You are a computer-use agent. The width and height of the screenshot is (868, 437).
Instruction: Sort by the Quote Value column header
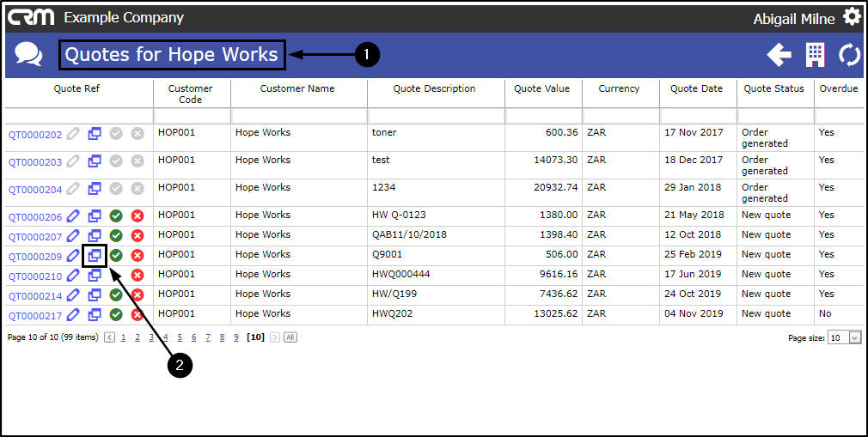click(x=541, y=88)
